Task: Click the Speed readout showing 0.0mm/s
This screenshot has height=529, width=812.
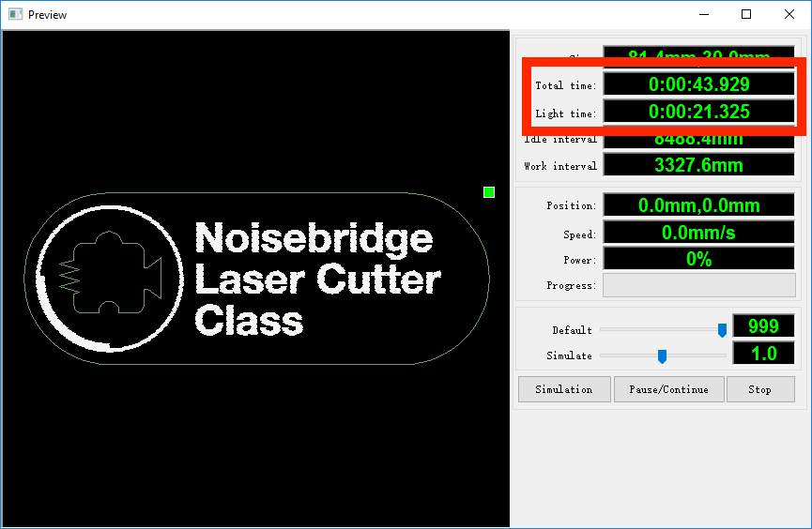Action: [698, 233]
